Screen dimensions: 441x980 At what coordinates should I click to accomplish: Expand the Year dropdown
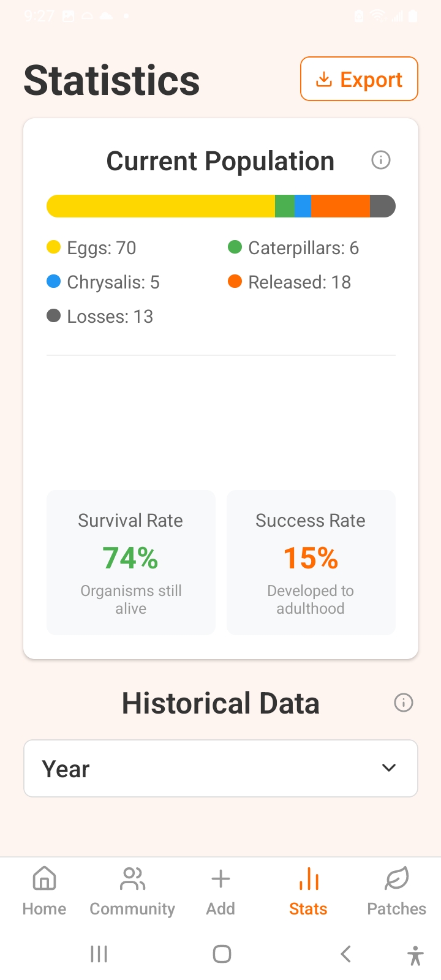pyautogui.click(x=221, y=769)
